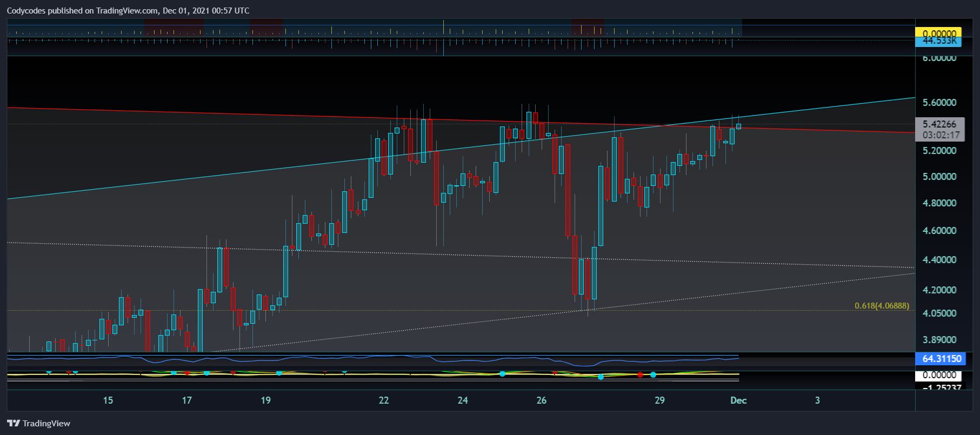Image resolution: width=980 pixels, height=435 pixels.
Task: Click date label 26 on time axis
Action: 542,400
